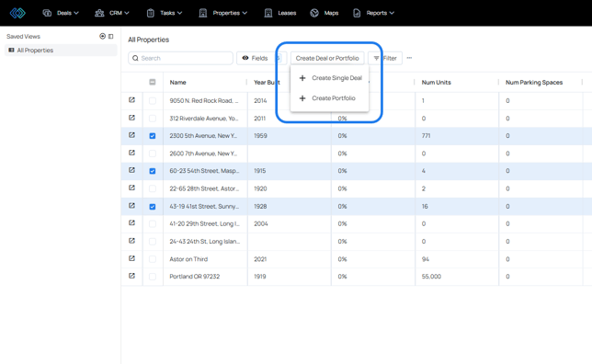
Task: Open record for 312 Riverdale Avenue
Action: (x=131, y=118)
